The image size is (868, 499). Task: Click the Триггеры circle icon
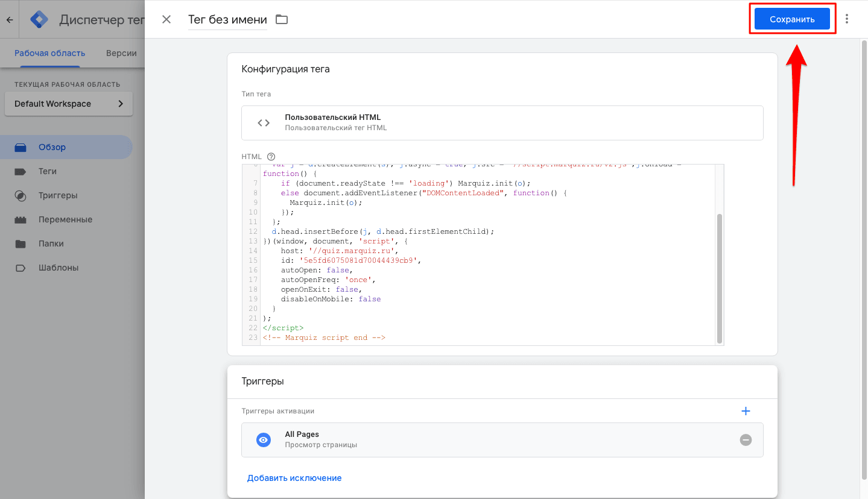tap(21, 195)
